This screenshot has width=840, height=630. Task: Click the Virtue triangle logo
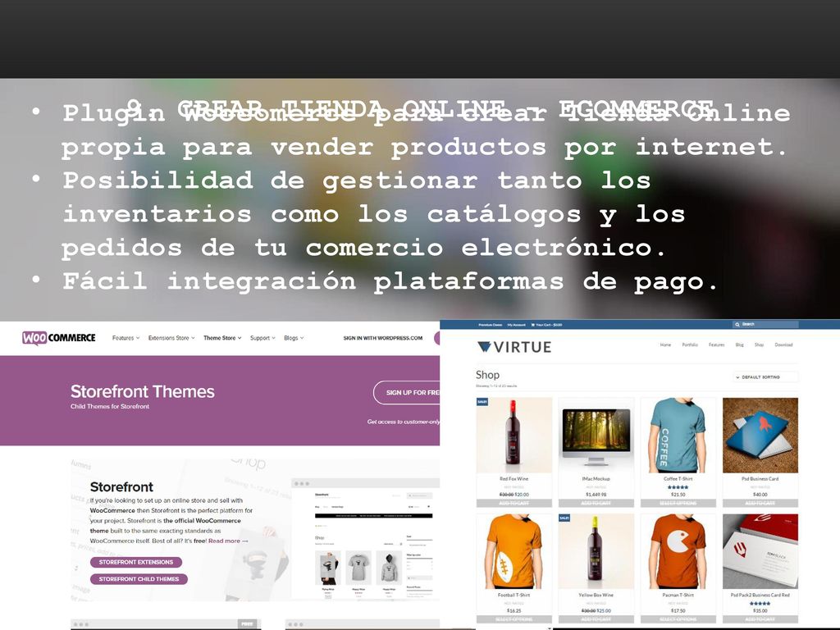point(484,347)
